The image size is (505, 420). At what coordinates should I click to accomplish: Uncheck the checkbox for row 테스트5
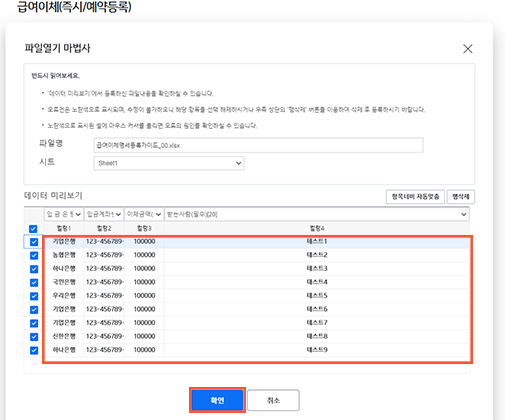point(34,296)
